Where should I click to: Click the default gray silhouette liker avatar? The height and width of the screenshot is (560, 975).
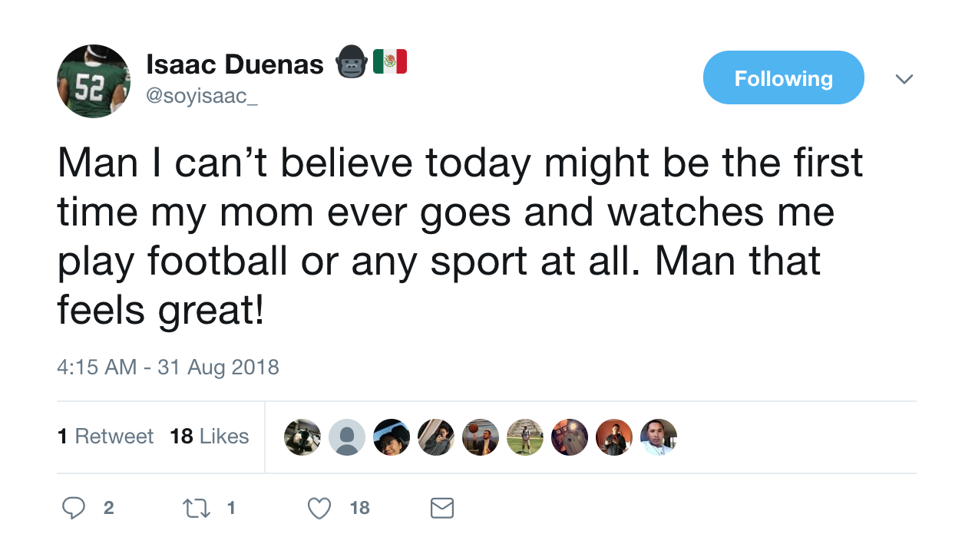pyautogui.click(x=347, y=437)
